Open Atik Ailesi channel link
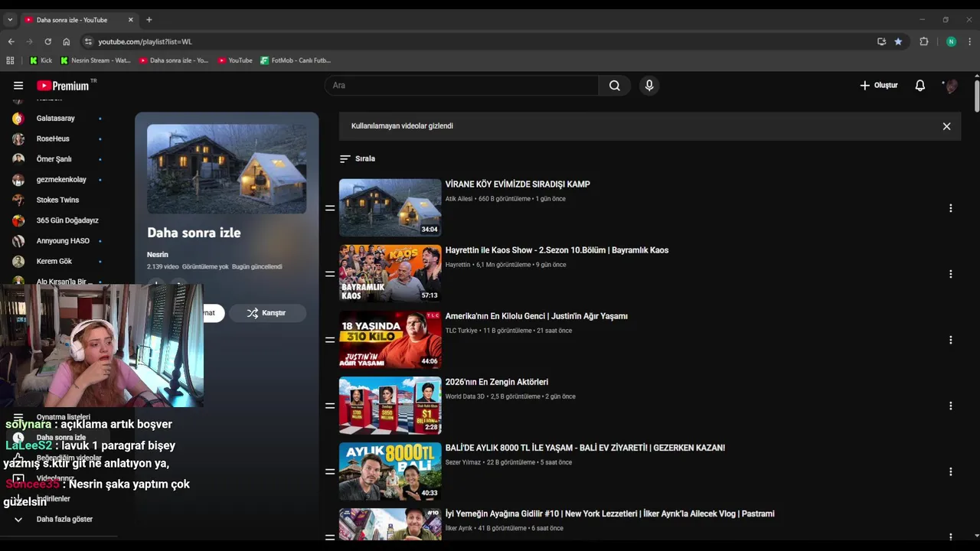Screen dimensions: 980x551 pos(459,199)
